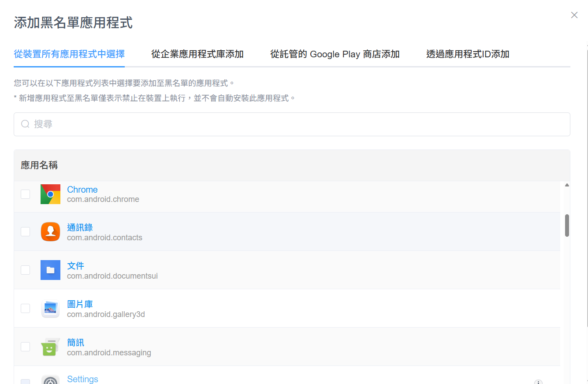
Task: Open the 通訊錄 app name link
Action: pyautogui.click(x=80, y=227)
